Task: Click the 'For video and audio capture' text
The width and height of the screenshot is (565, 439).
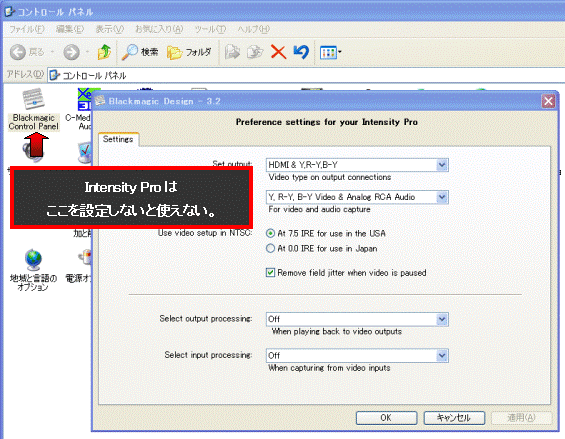Action: [319, 209]
